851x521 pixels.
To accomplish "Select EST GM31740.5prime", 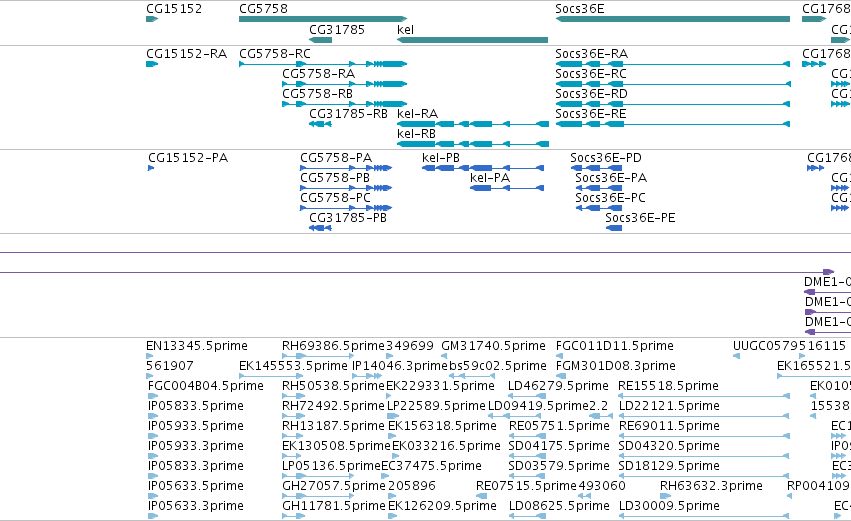I will (x=493, y=346).
